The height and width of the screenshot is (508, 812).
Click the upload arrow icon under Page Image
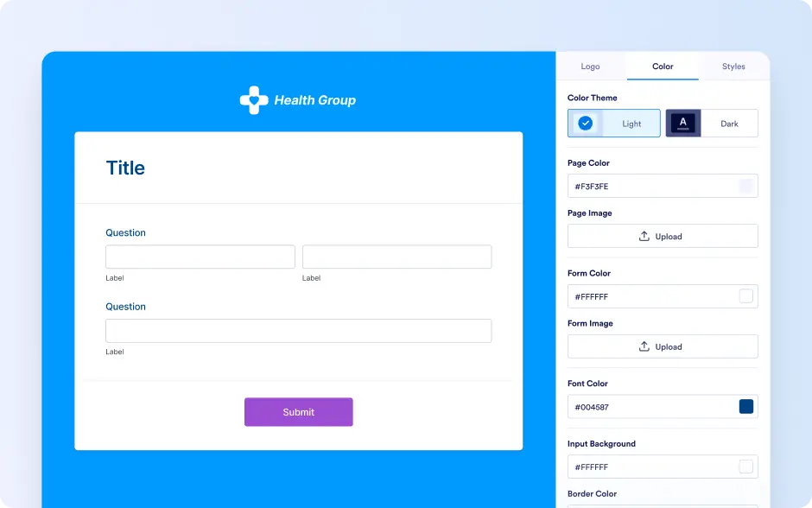[x=644, y=236]
